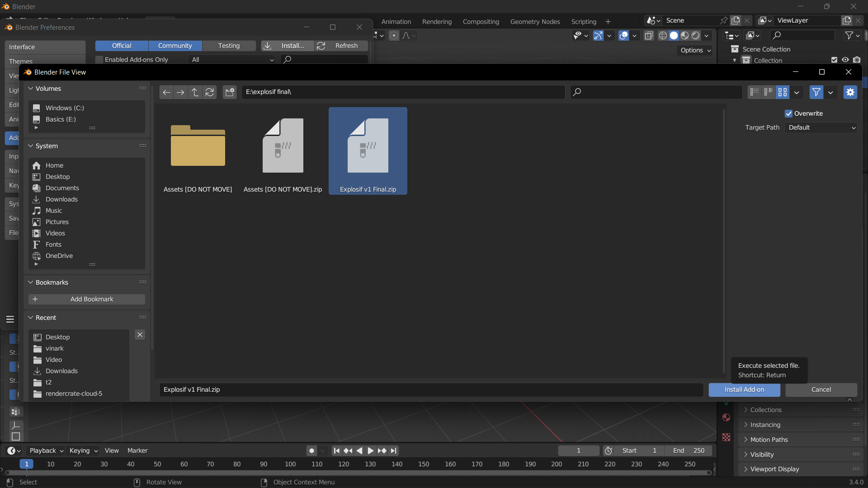Open the Options dropdown in the viewport header
The image size is (868, 488).
click(x=694, y=50)
